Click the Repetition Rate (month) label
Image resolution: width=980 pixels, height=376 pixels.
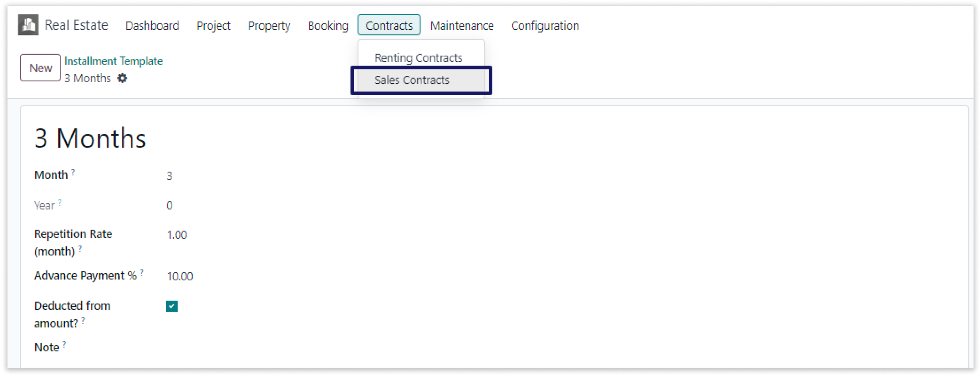(73, 243)
